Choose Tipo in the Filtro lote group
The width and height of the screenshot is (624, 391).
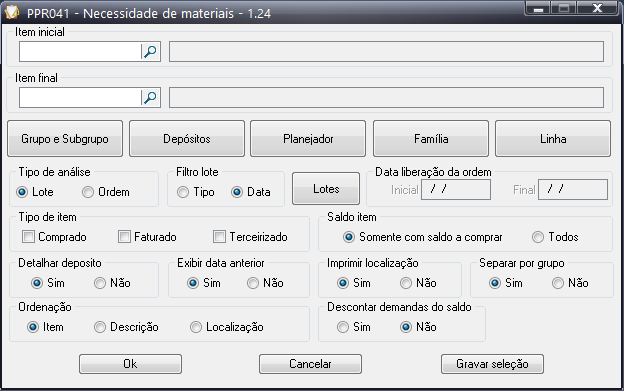pyautogui.click(x=183, y=192)
